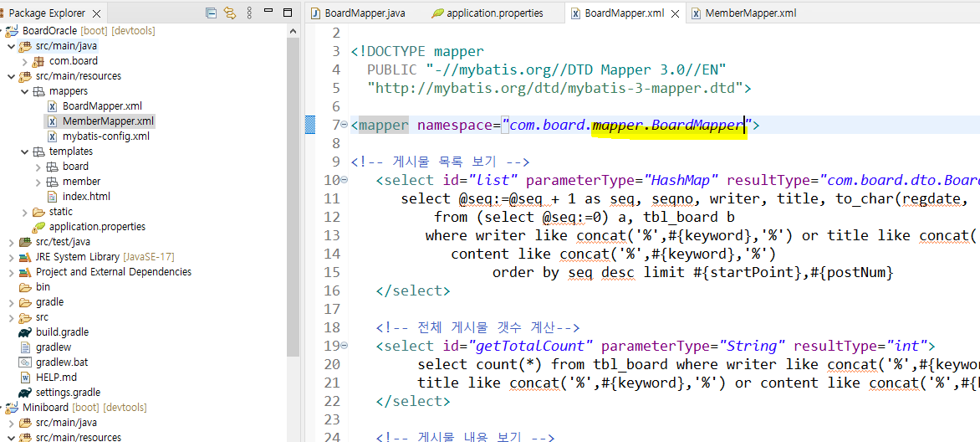Click the settings.gradle elephant icon
Viewport: 980px width, 442px height.
26,393
